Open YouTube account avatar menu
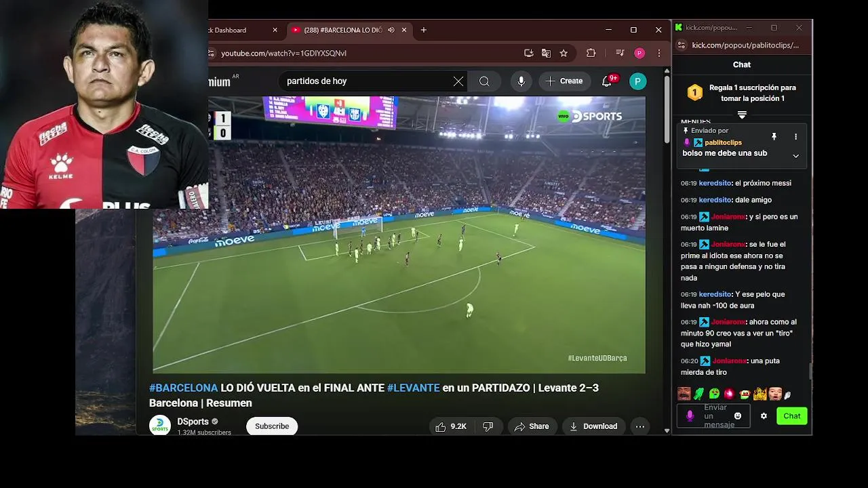Image resolution: width=868 pixels, height=488 pixels. click(637, 81)
